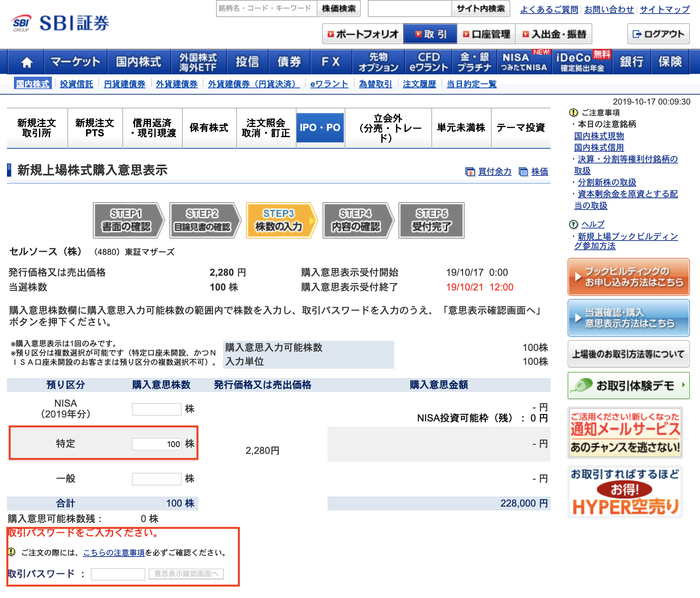The image size is (700, 598).
Task: Open 投信 menu
Action: pyautogui.click(x=247, y=62)
